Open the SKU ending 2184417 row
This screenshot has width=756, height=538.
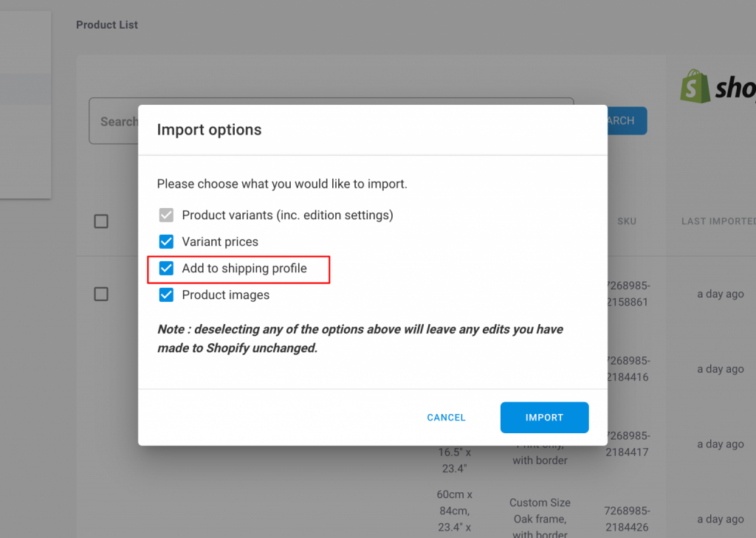628,444
